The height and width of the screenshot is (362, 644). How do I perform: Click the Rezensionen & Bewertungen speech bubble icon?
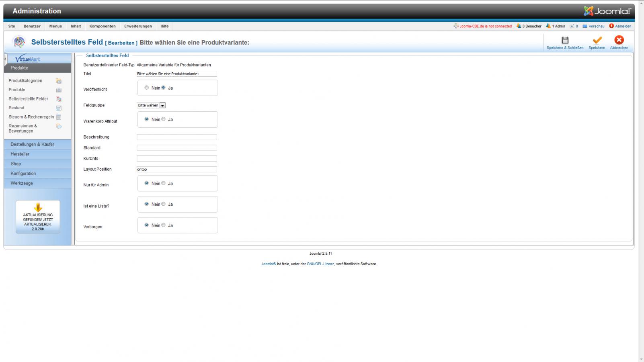click(x=59, y=127)
